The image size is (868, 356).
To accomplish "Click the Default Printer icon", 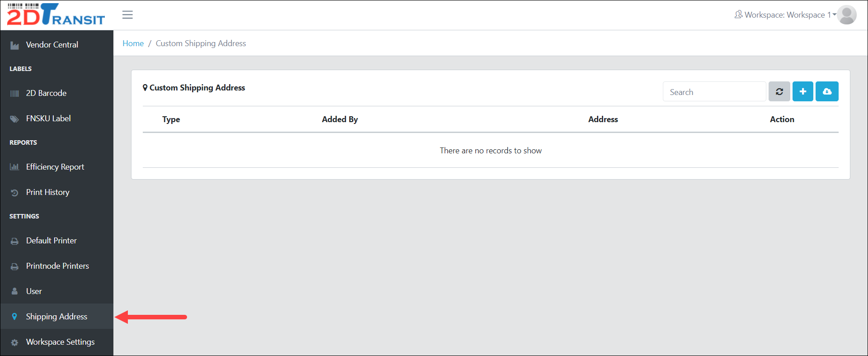I will coord(14,241).
